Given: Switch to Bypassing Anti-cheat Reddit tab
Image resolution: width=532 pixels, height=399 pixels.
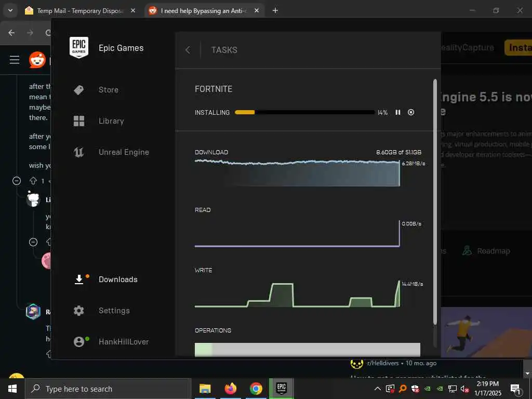Looking at the screenshot, I should click(x=203, y=11).
